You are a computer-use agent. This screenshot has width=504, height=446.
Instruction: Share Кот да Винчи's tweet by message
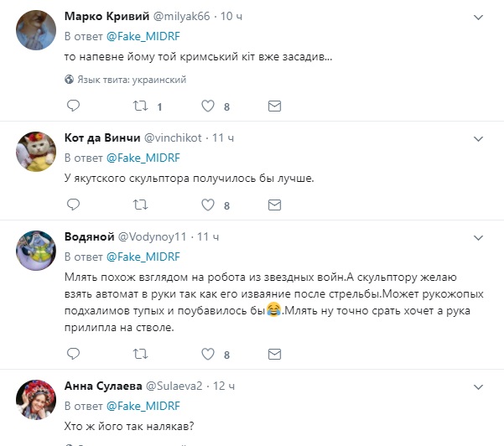click(273, 205)
